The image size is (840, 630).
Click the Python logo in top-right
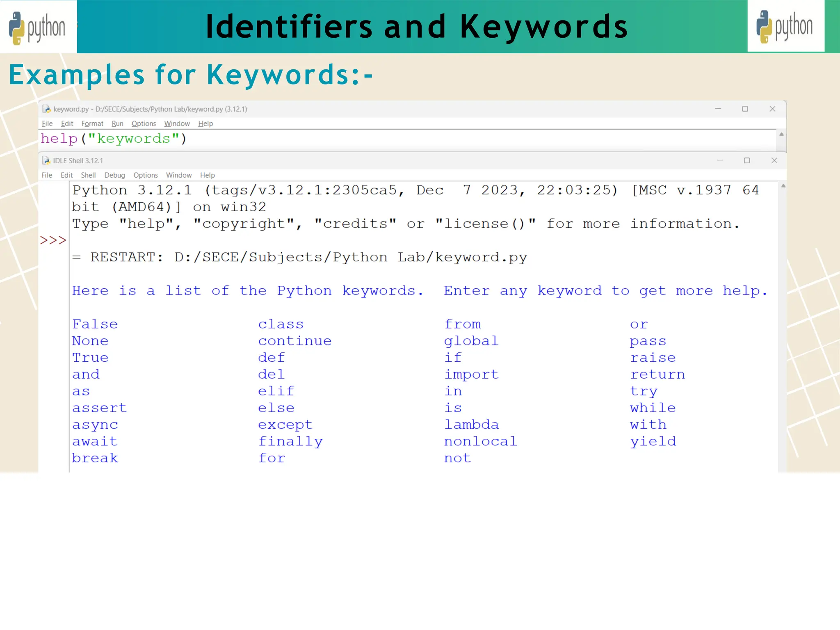pos(785,26)
